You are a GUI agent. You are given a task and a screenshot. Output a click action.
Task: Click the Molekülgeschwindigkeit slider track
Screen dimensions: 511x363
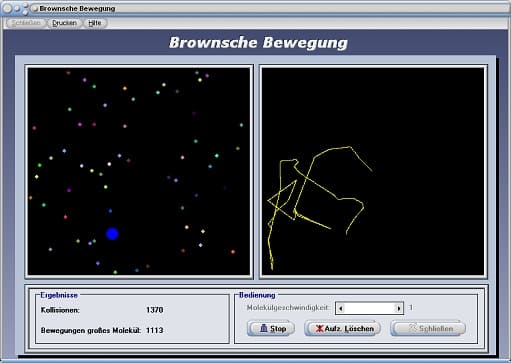click(x=370, y=308)
